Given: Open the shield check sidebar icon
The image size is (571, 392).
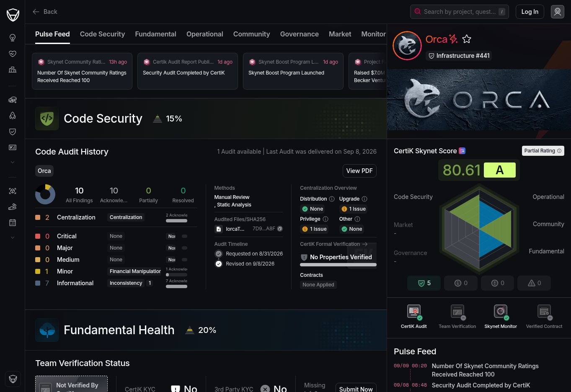Looking at the screenshot, I should (13, 132).
